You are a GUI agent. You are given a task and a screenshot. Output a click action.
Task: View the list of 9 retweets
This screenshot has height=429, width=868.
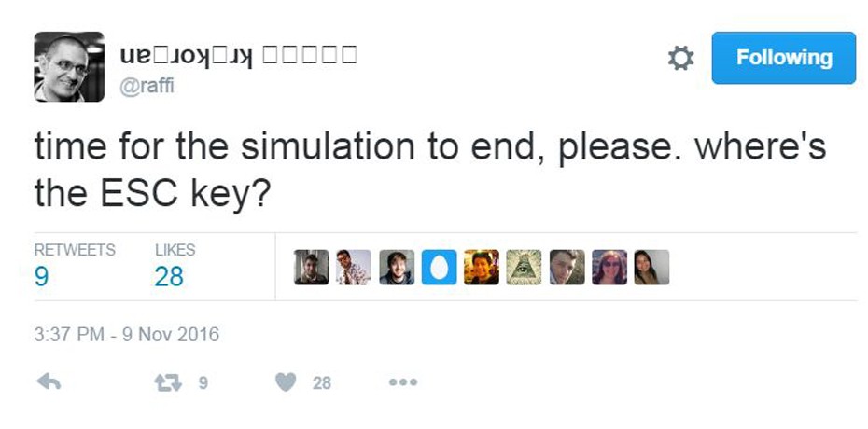click(x=42, y=277)
